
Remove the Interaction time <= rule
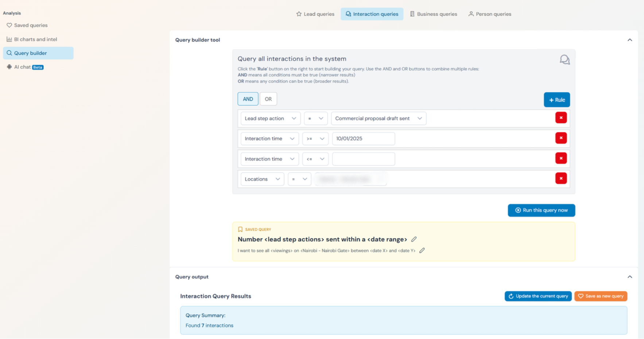point(560,158)
